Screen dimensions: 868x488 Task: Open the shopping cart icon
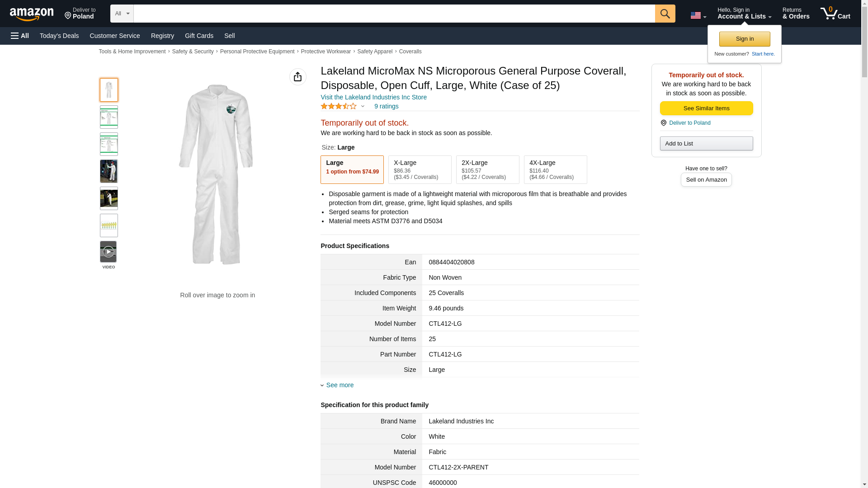point(835,14)
